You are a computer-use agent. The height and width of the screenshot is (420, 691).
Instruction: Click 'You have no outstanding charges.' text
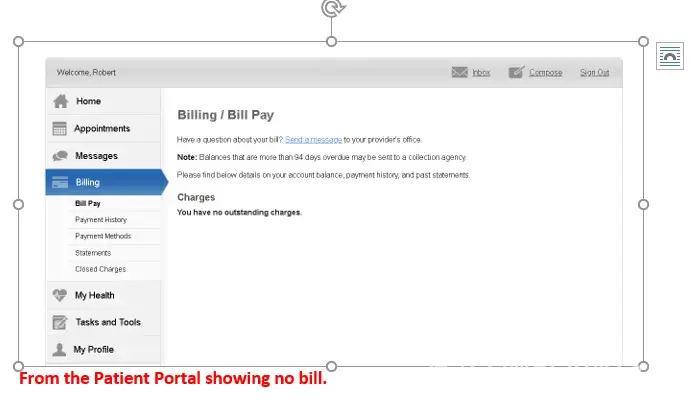pyautogui.click(x=239, y=212)
